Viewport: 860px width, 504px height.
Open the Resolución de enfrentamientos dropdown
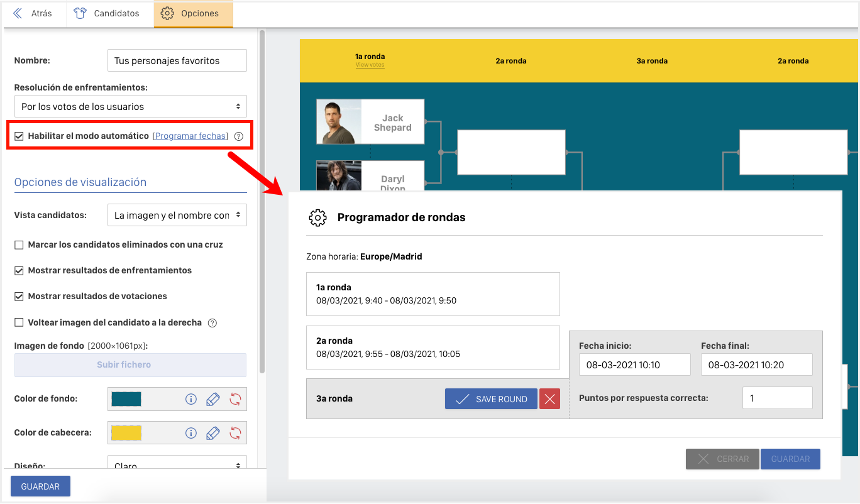click(x=130, y=107)
